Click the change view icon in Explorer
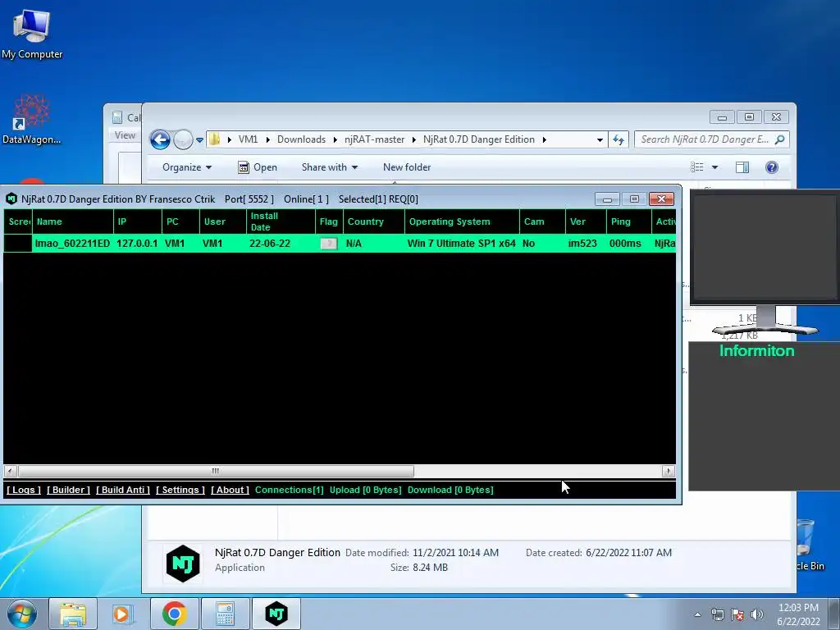This screenshot has width=840, height=630. [x=697, y=167]
